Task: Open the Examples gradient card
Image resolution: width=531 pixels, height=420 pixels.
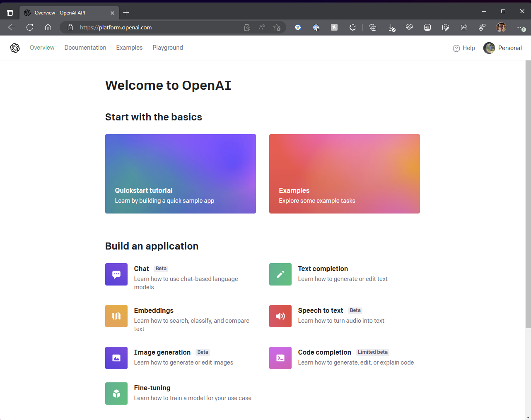Action: (x=345, y=174)
